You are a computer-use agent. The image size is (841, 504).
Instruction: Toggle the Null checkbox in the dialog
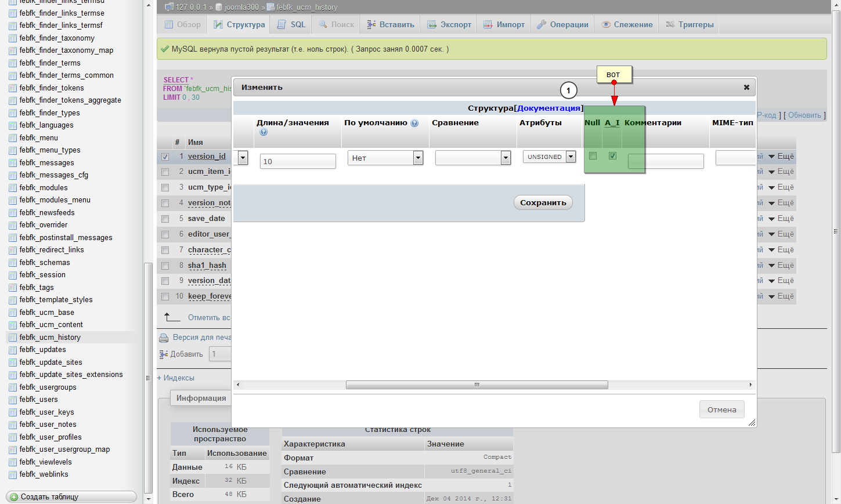593,156
